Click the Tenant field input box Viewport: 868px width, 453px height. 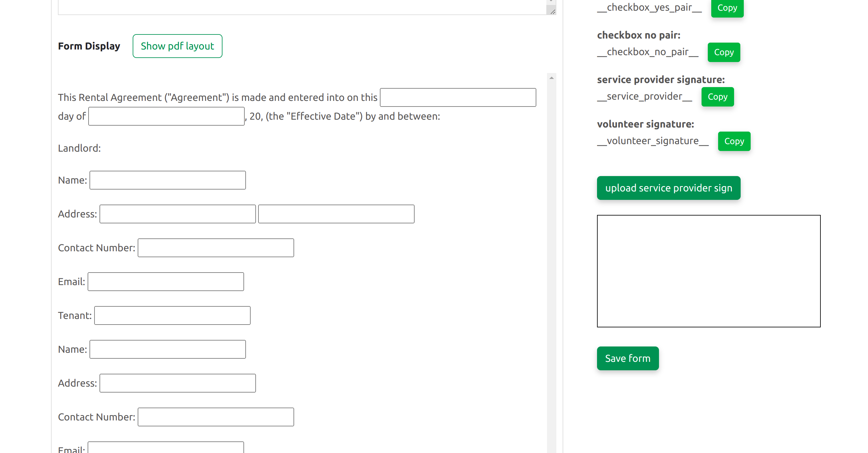[x=172, y=315]
